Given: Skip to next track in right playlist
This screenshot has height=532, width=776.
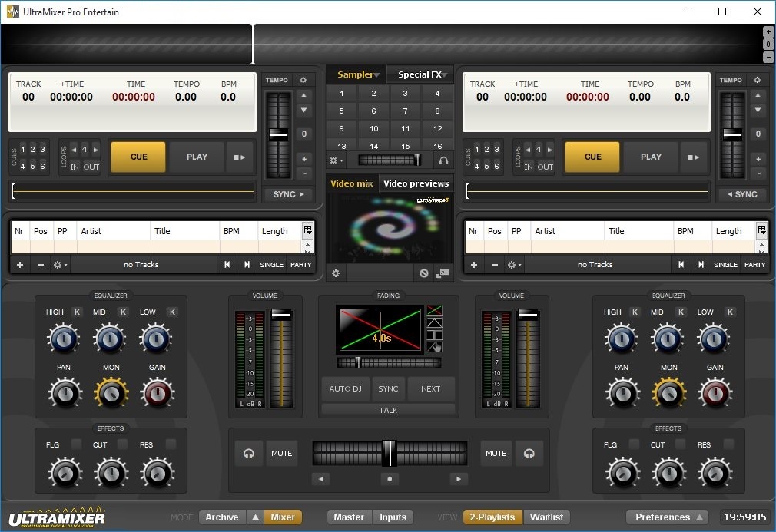Looking at the screenshot, I should coord(701,265).
